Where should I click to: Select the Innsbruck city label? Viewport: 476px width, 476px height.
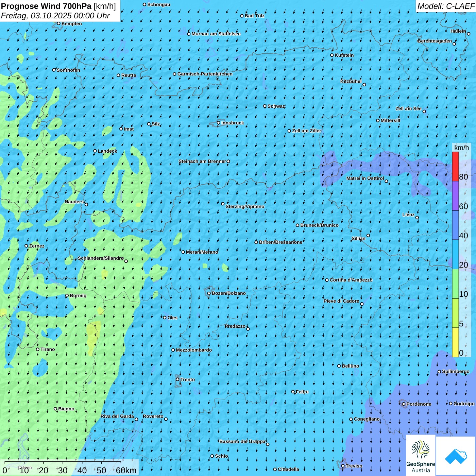pos(233,123)
